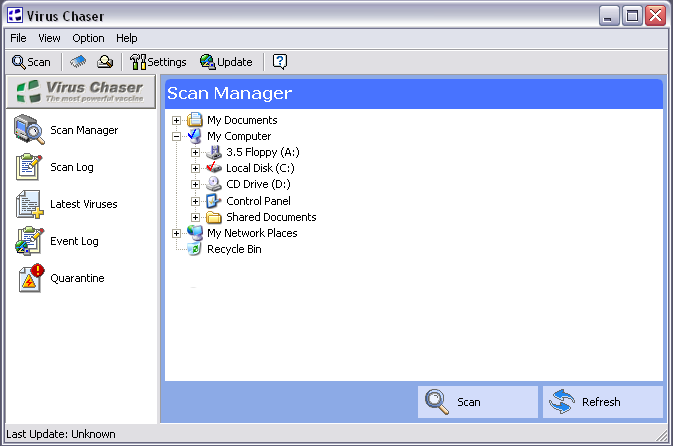Toggle the My Network Places icon
Image resolution: width=673 pixels, height=446 pixels.
tap(195, 233)
